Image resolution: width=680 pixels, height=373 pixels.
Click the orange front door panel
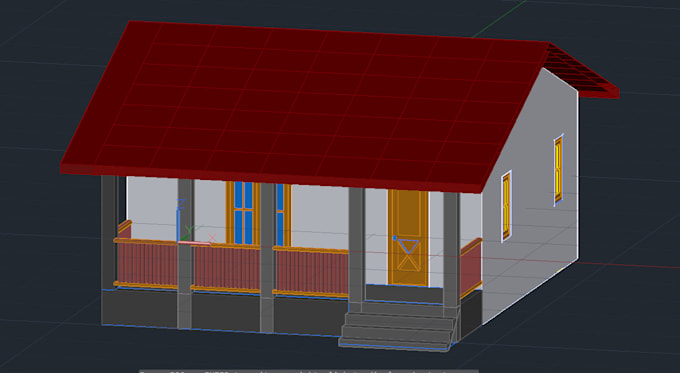click(x=408, y=237)
